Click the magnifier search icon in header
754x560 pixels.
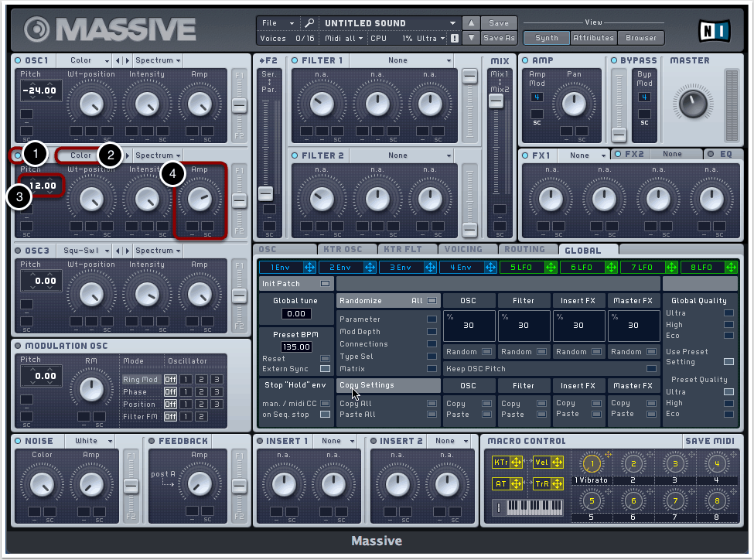309,24
